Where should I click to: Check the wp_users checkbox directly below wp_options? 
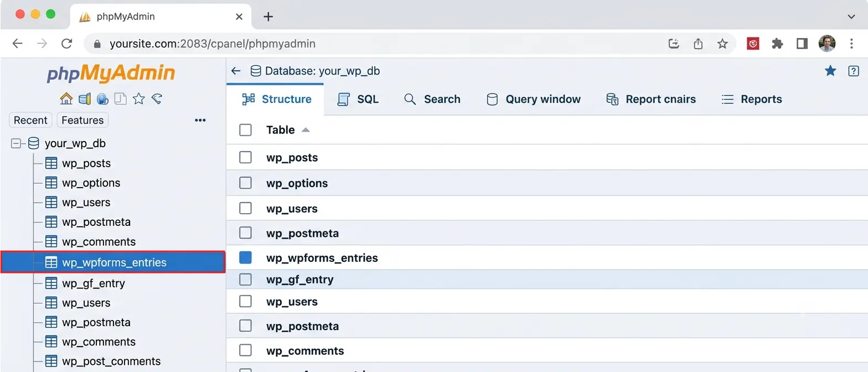(245, 208)
